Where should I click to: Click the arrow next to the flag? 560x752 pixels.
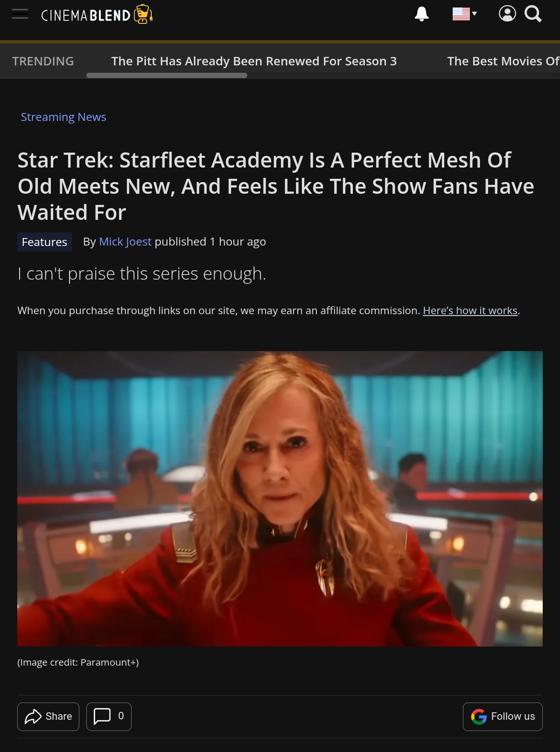(474, 14)
